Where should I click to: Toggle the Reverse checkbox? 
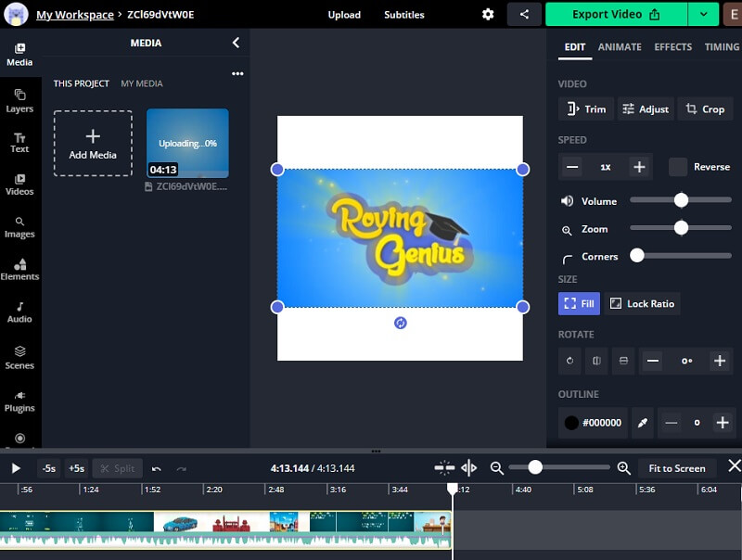(678, 167)
